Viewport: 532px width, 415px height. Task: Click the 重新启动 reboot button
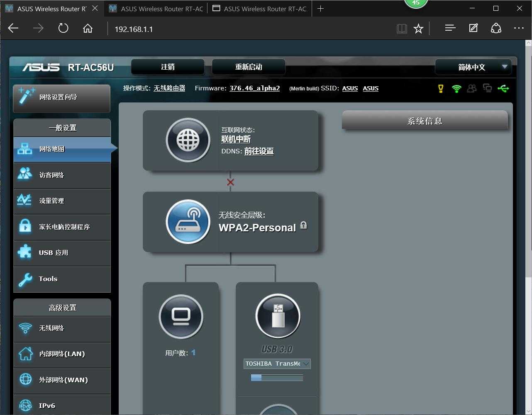pyautogui.click(x=249, y=67)
